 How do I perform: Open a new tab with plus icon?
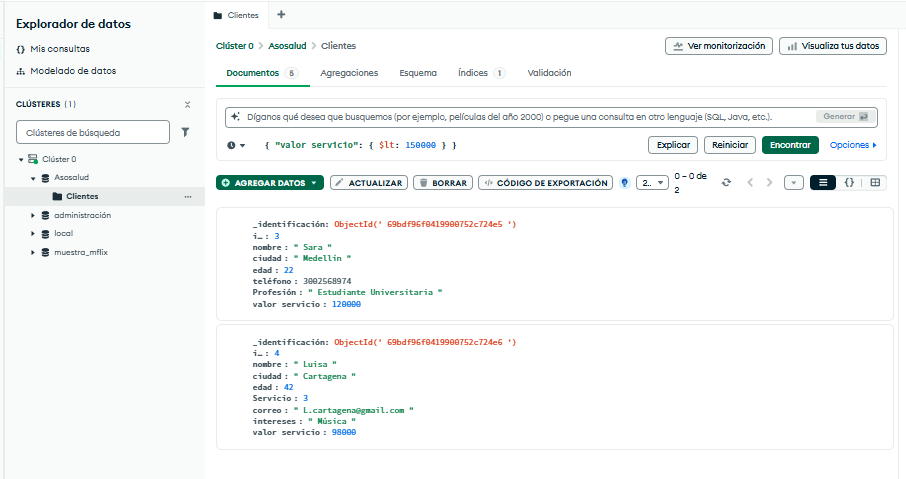click(280, 15)
